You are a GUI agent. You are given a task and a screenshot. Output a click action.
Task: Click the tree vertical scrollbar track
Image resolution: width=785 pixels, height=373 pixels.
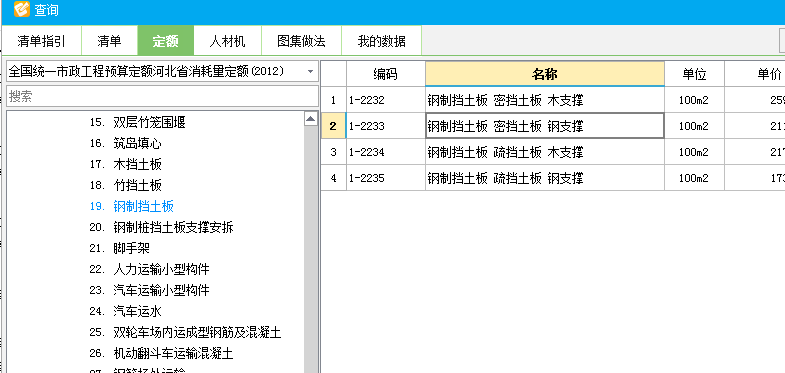tap(311, 249)
